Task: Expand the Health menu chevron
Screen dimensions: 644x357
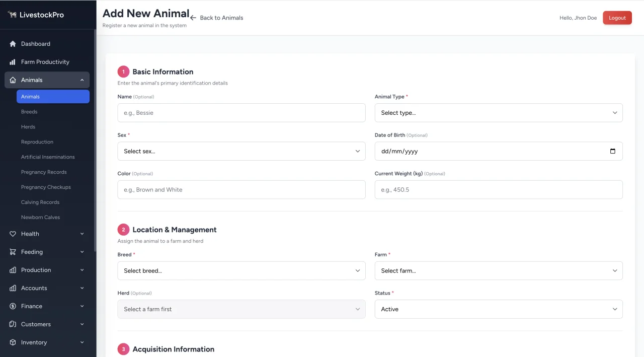Action: (x=82, y=234)
